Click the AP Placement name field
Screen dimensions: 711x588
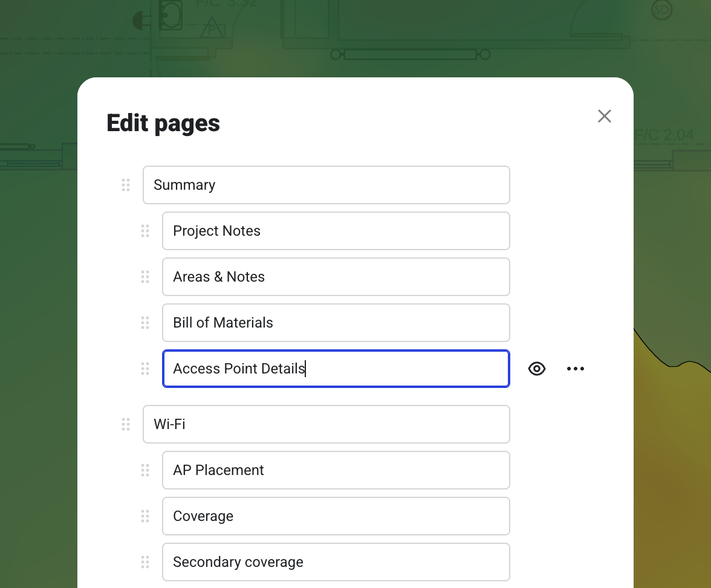(336, 470)
